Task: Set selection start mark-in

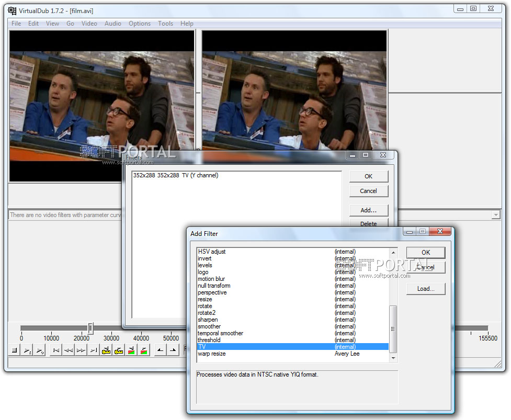Action: [x=161, y=350]
